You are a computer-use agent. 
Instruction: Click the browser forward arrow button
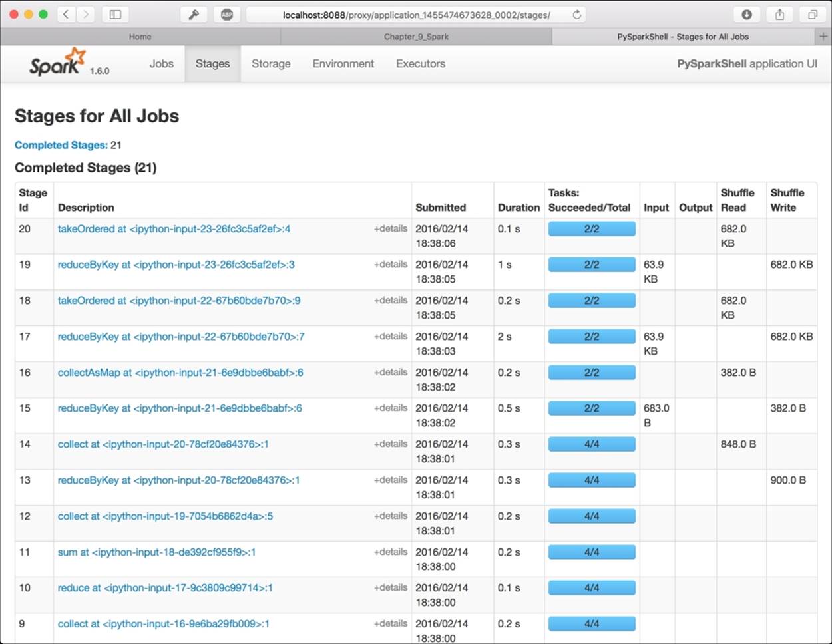86,14
